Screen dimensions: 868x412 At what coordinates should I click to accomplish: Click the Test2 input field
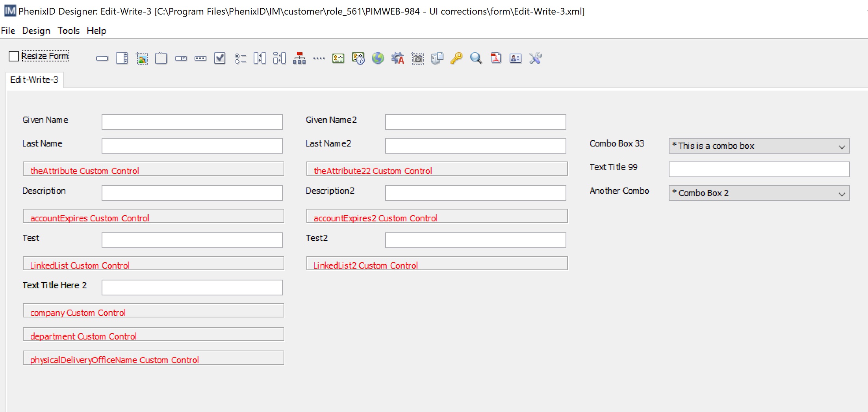point(476,240)
